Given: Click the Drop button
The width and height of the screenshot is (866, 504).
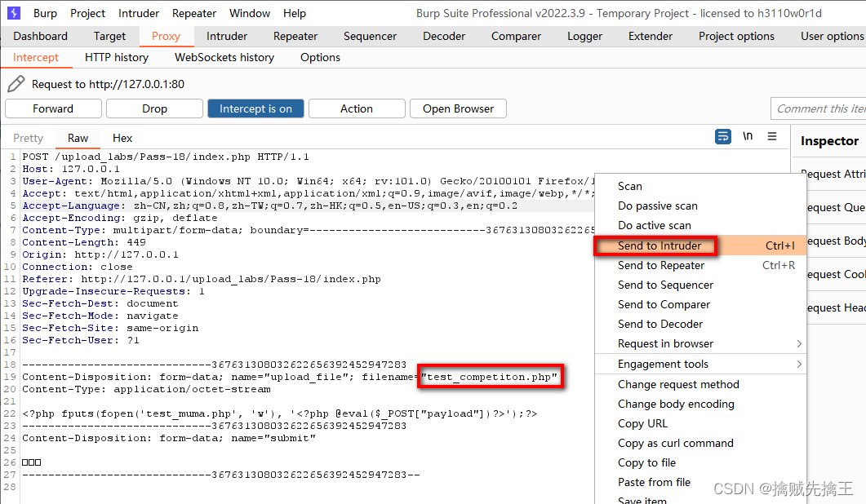Looking at the screenshot, I should tap(154, 108).
